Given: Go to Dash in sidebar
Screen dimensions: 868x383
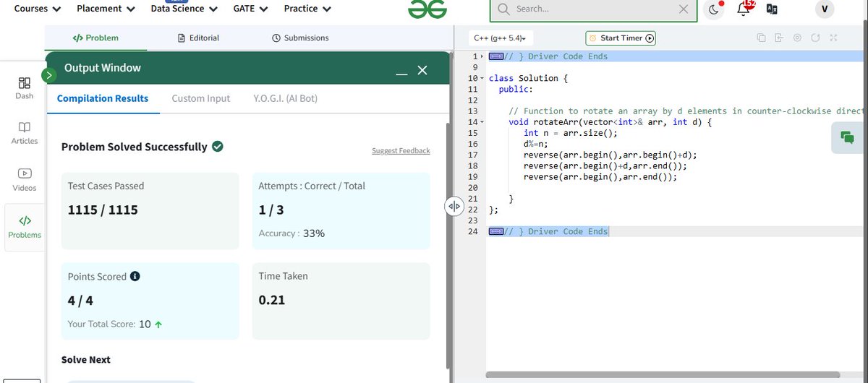Looking at the screenshot, I should pyautogui.click(x=25, y=87).
